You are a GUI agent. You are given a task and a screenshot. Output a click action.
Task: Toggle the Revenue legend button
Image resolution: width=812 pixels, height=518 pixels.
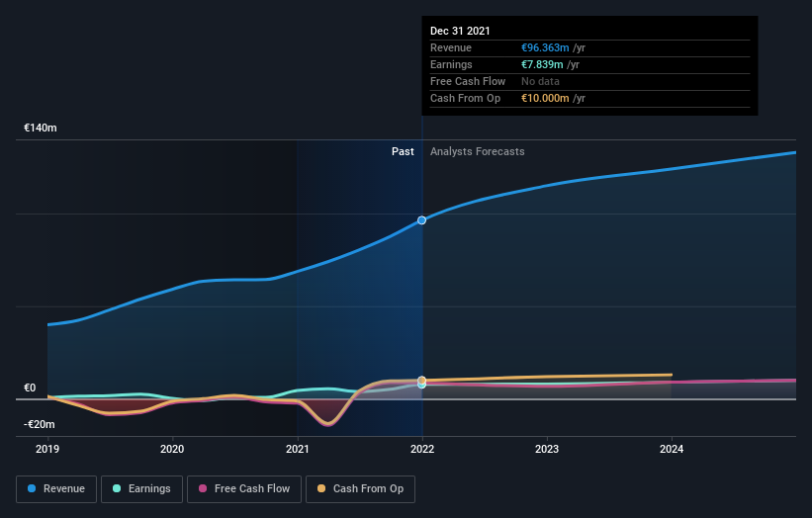(56, 489)
